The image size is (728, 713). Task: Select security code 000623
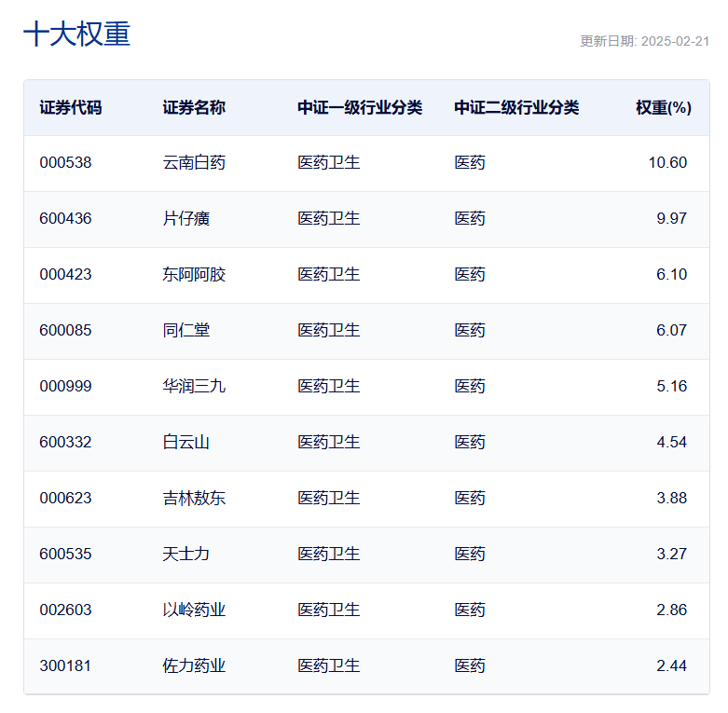tap(65, 499)
